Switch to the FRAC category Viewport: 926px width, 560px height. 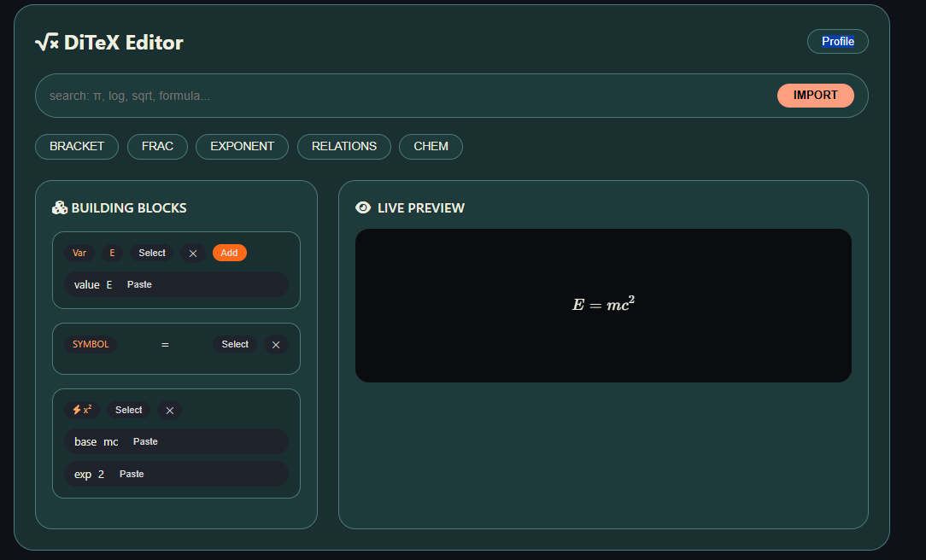tap(157, 146)
